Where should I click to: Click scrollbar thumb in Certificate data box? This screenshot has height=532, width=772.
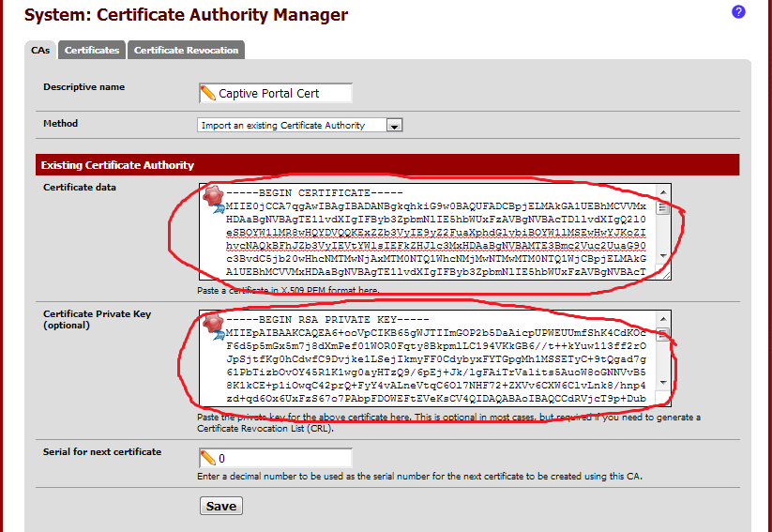[x=663, y=207]
